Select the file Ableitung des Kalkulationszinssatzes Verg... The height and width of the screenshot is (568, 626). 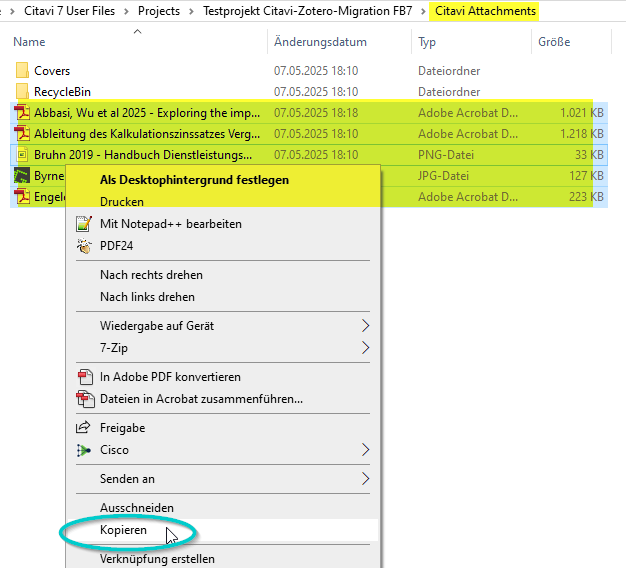[x=147, y=134]
